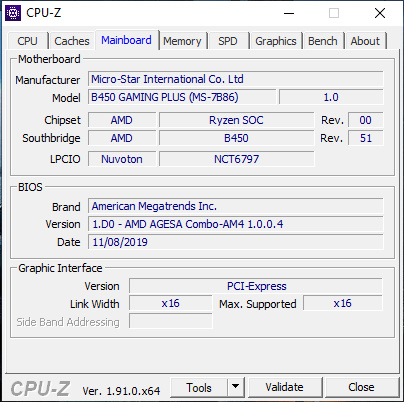Open the SPD tab
This screenshot has width=404, height=402.
(x=228, y=41)
